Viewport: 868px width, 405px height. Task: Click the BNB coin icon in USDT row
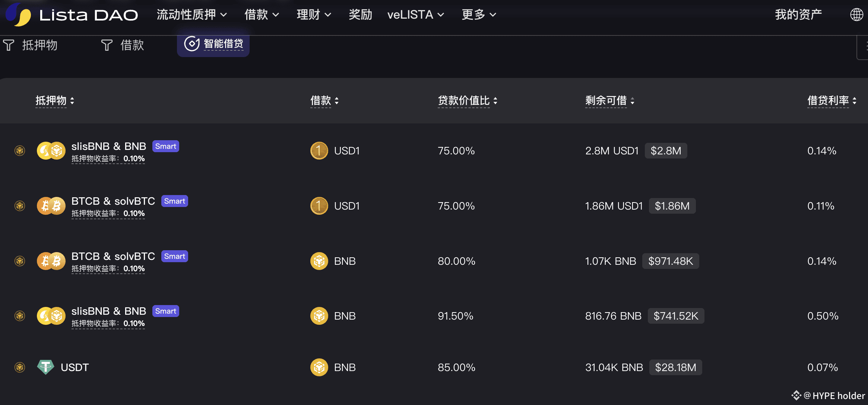pos(319,367)
